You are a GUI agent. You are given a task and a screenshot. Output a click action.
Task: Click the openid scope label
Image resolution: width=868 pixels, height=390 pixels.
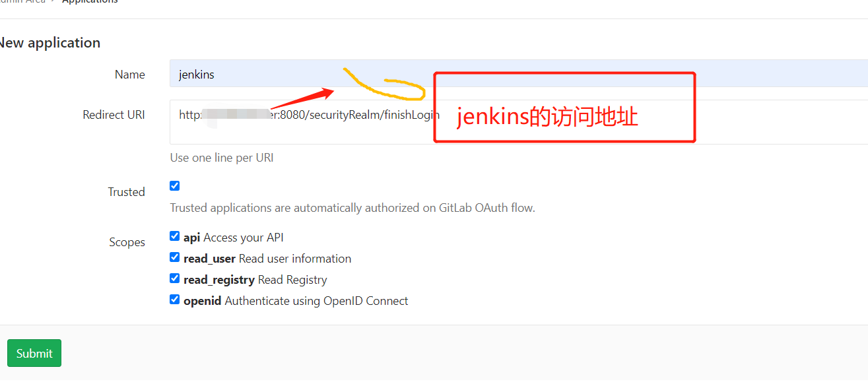pos(203,300)
